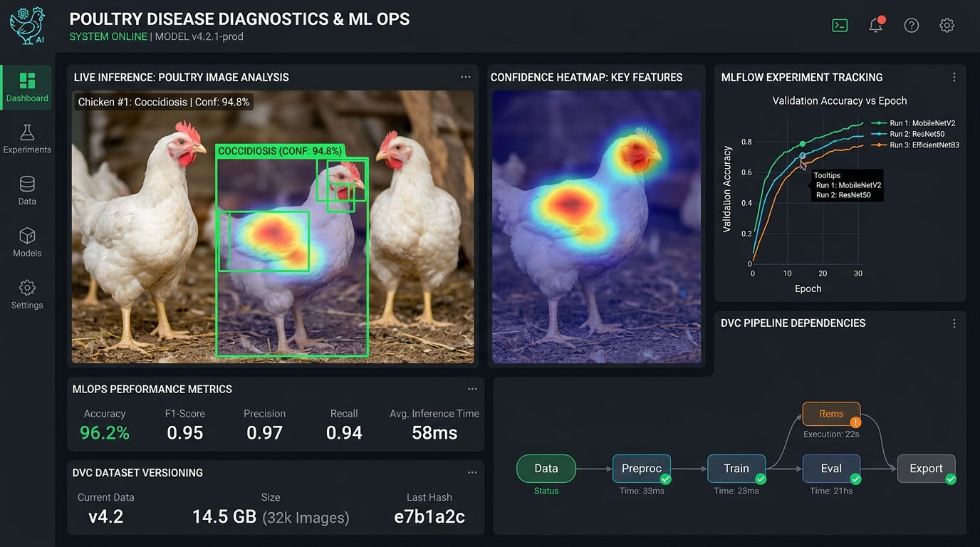This screenshot has width=980, height=547.
Task: Click the 58ms inference time value
Action: [434, 432]
